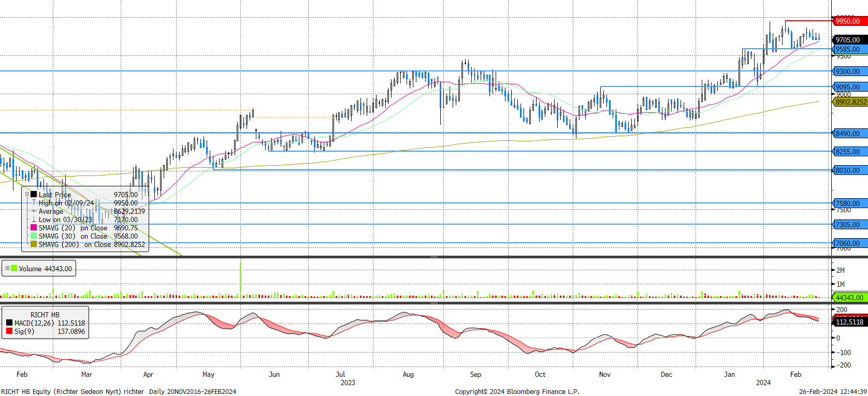The image size is (868, 396).
Task: Click the 8490.00 level label
Action: [850, 134]
